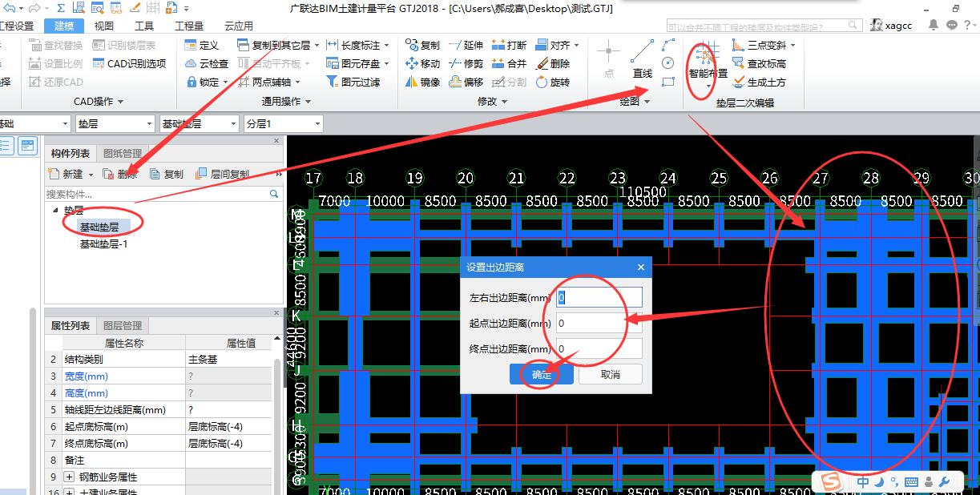
Task: Expand the 长度标注 dimension dropdown
Action: (386, 46)
